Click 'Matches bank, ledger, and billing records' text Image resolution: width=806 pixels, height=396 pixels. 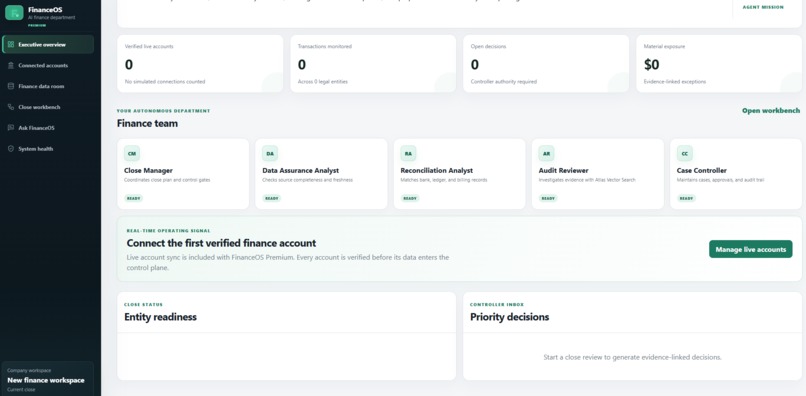444,180
